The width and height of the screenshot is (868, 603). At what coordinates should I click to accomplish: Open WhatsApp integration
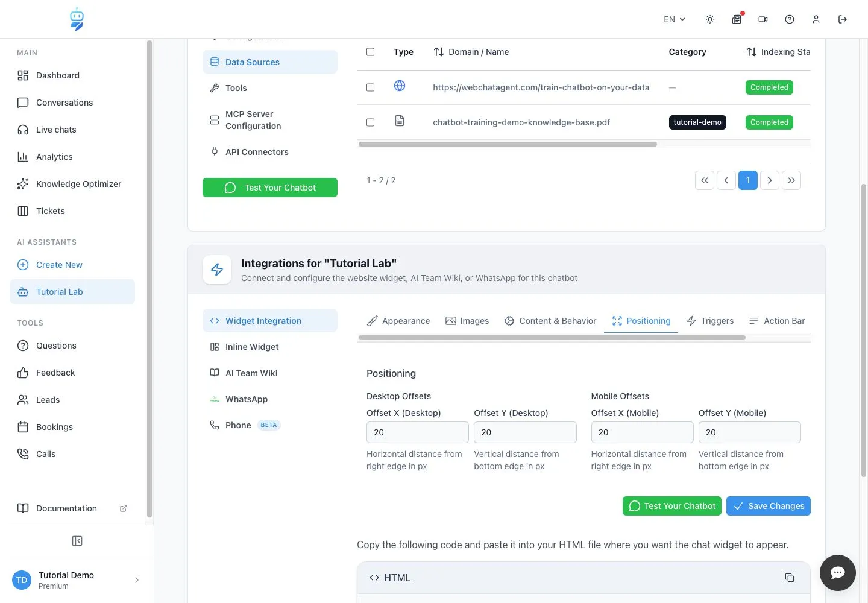[x=270, y=399]
